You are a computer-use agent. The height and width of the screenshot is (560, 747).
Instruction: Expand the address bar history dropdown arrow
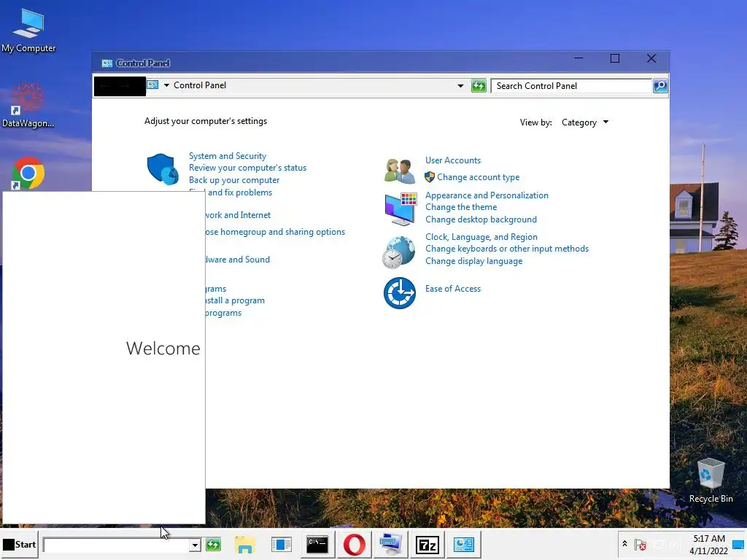tap(460, 86)
